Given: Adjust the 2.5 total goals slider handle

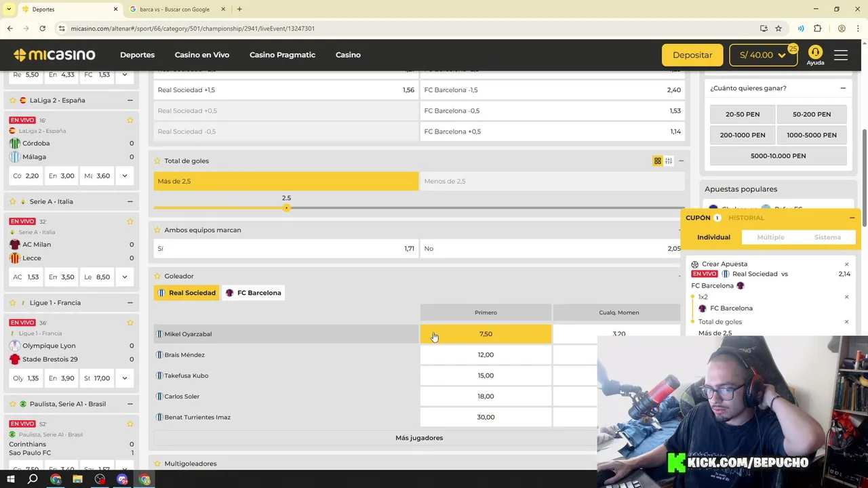Looking at the screenshot, I should pyautogui.click(x=287, y=207).
